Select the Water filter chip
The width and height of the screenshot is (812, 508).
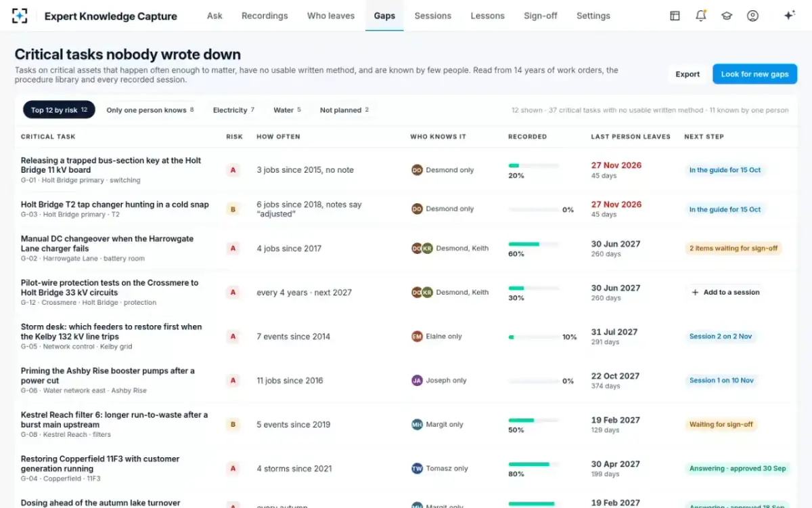click(287, 110)
